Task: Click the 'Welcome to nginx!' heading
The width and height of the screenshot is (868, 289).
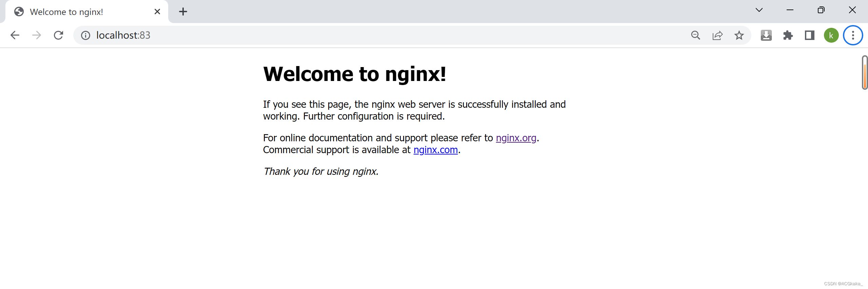Action: pyautogui.click(x=355, y=74)
